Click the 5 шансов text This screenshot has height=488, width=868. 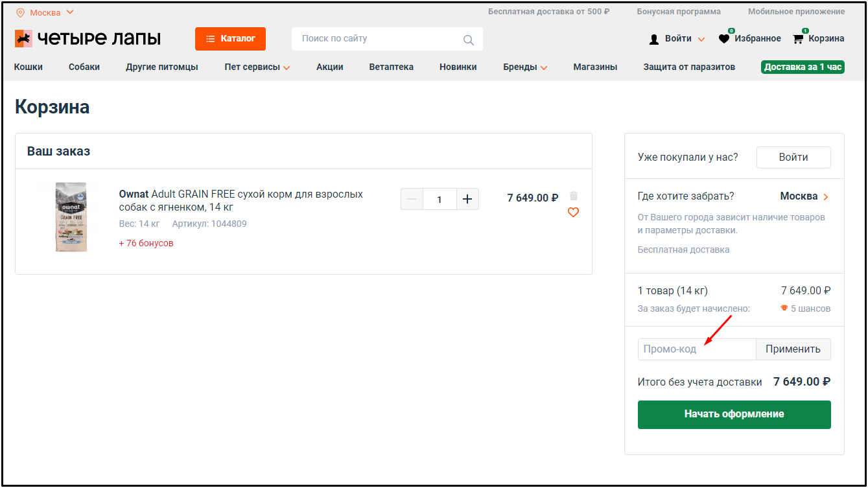click(810, 309)
